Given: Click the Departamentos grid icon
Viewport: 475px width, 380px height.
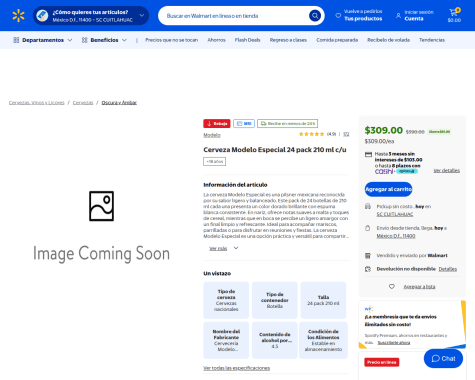Looking at the screenshot, I should (x=16, y=40).
